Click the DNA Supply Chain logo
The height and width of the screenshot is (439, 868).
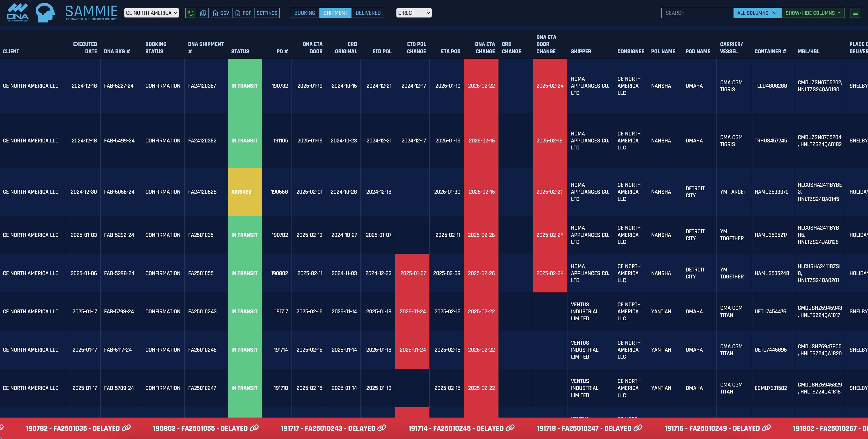(18, 13)
